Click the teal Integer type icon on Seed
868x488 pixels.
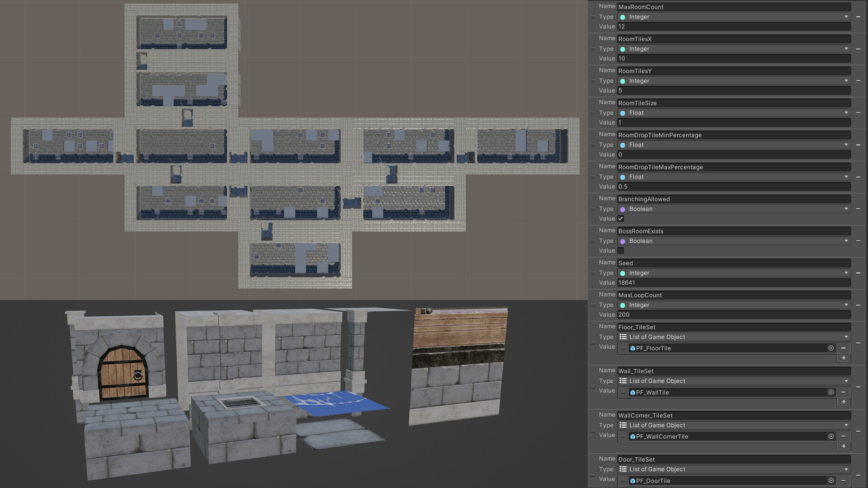623,273
